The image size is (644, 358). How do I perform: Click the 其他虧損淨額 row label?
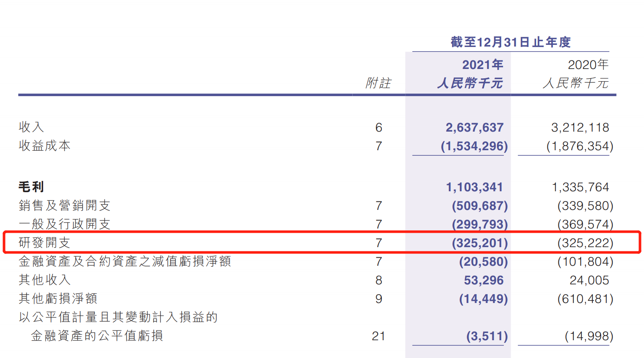58,298
